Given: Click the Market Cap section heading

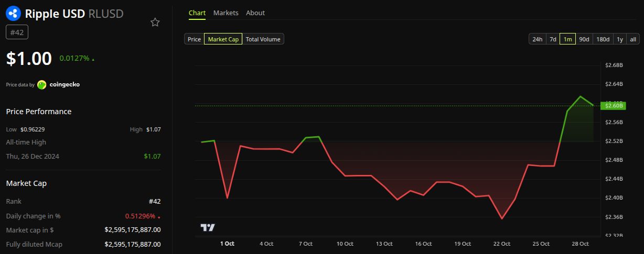Looking at the screenshot, I should [x=26, y=183].
